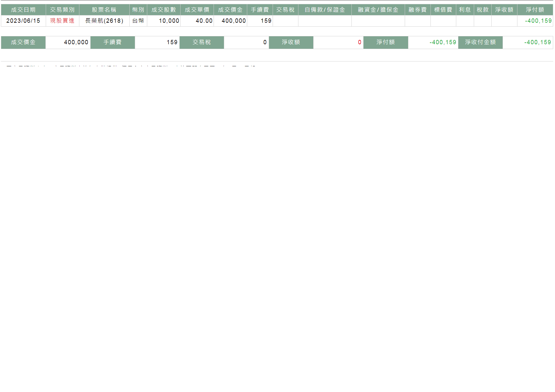Viewport: 555px width, 392px height.
Task: Click -400,159 beside 淨收付金額 label
Action: coord(538,42)
